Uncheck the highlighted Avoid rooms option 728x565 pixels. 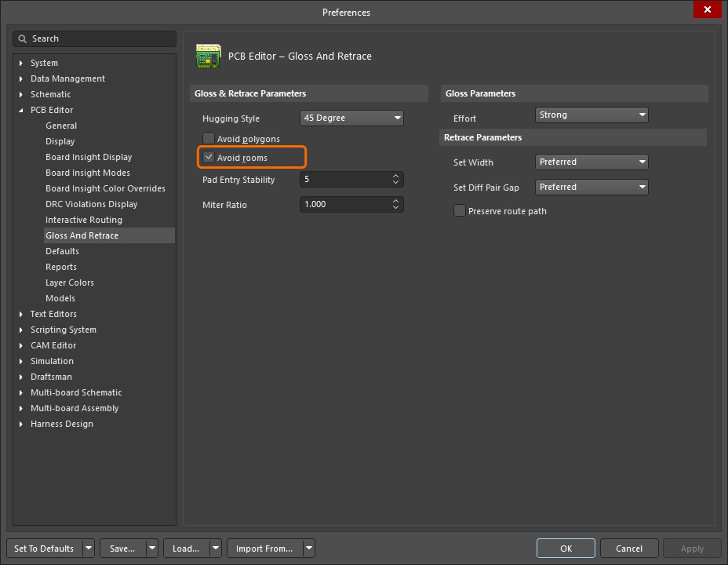click(x=209, y=157)
